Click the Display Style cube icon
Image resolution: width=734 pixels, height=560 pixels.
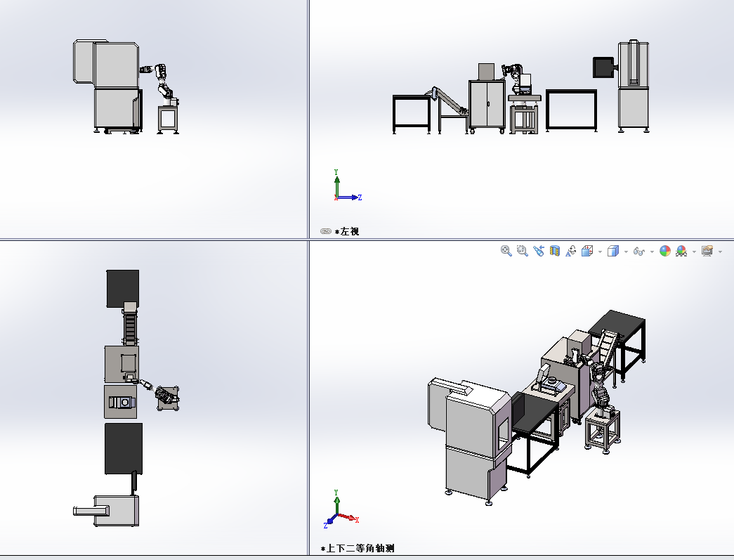point(612,251)
